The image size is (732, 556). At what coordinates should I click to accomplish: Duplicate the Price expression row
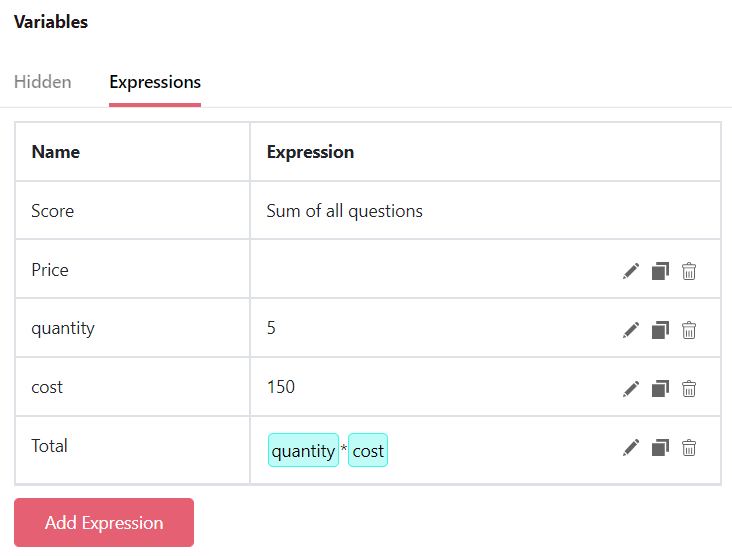660,271
